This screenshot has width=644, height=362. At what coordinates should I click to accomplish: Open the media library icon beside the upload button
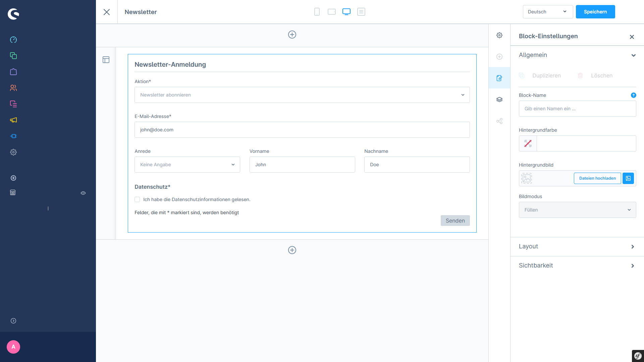[x=628, y=178]
